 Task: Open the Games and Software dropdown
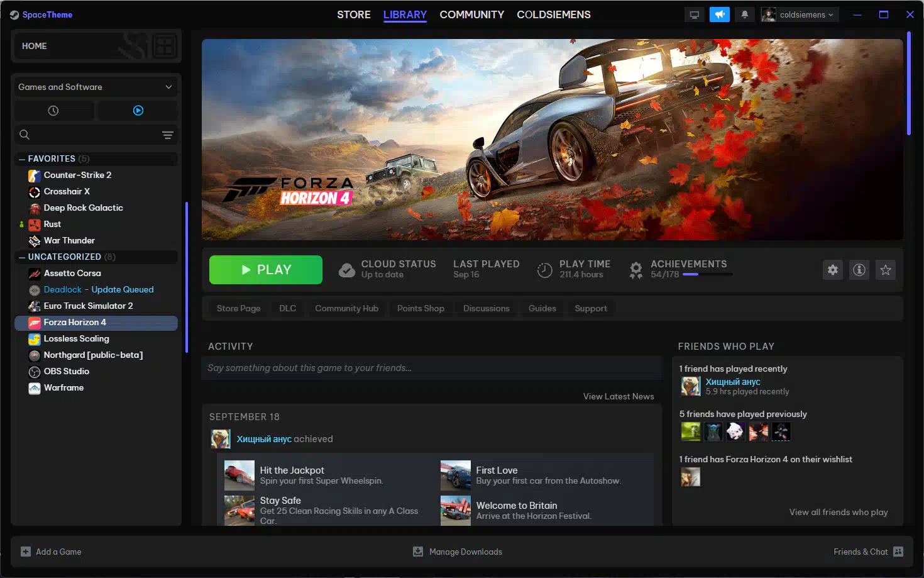coord(96,87)
